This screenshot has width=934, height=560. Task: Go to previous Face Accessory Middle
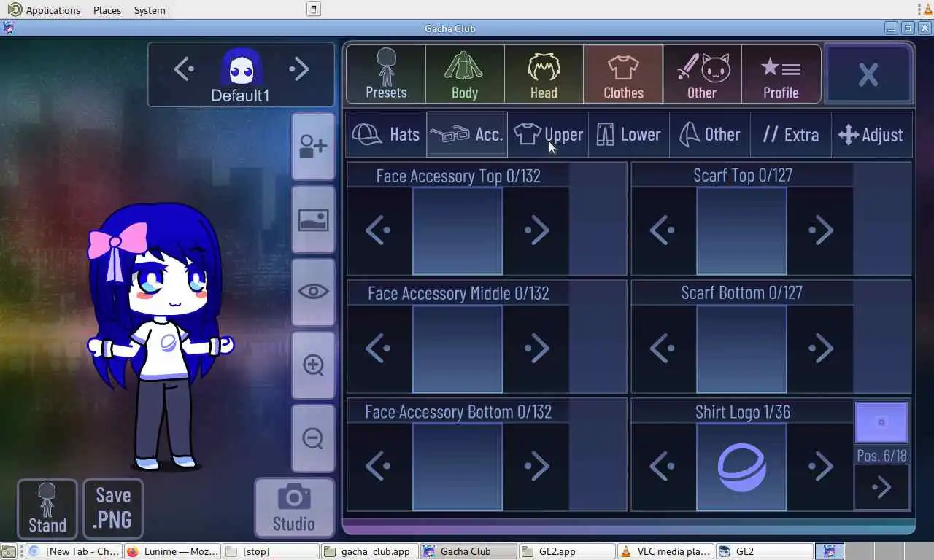379,349
